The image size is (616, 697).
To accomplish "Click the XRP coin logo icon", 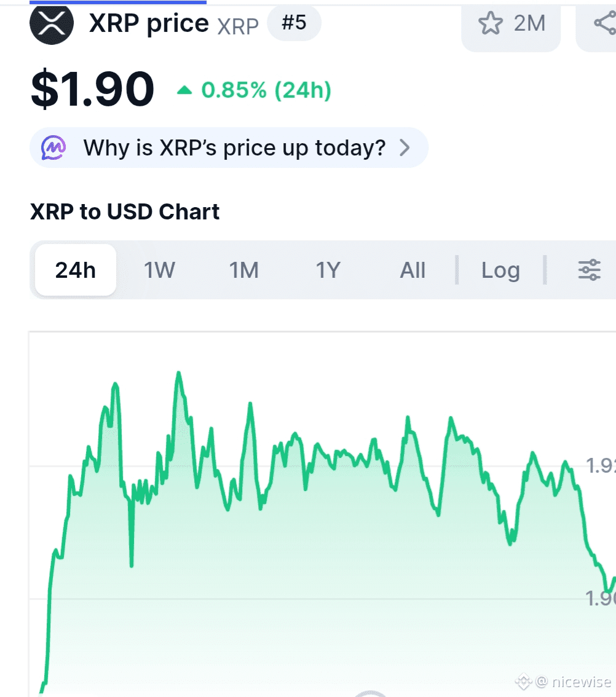I will tap(52, 23).
